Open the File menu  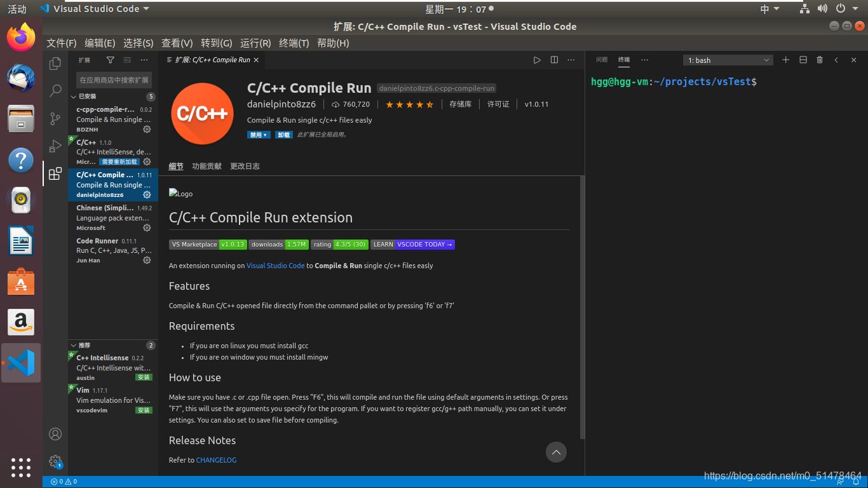tap(62, 43)
